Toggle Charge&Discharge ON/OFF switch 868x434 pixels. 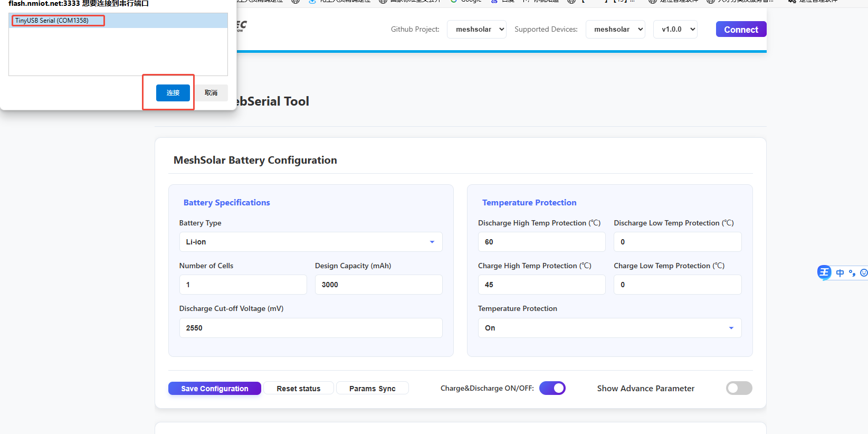click(552, 388)
